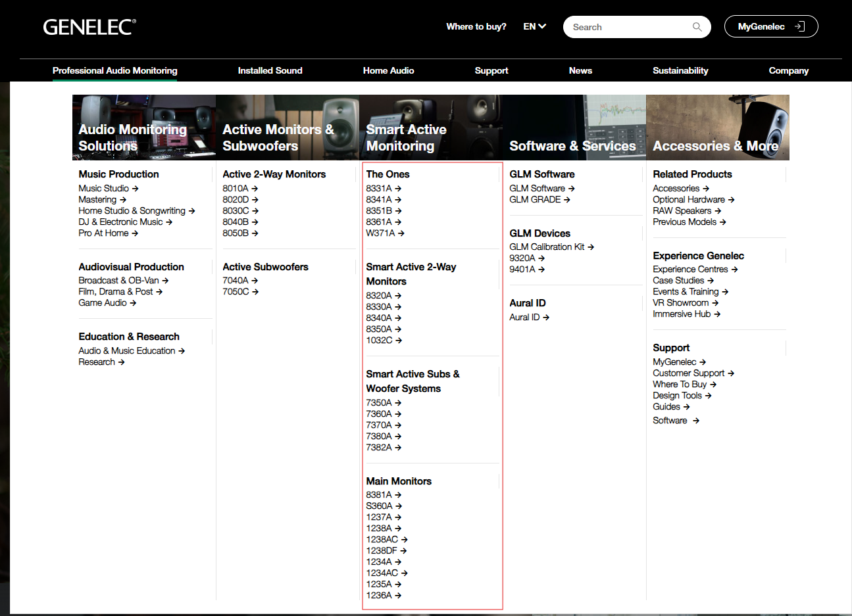Viewport: 852px width, 616px height.
Task: Click the search magnifier icon
Action: (697, 27)
